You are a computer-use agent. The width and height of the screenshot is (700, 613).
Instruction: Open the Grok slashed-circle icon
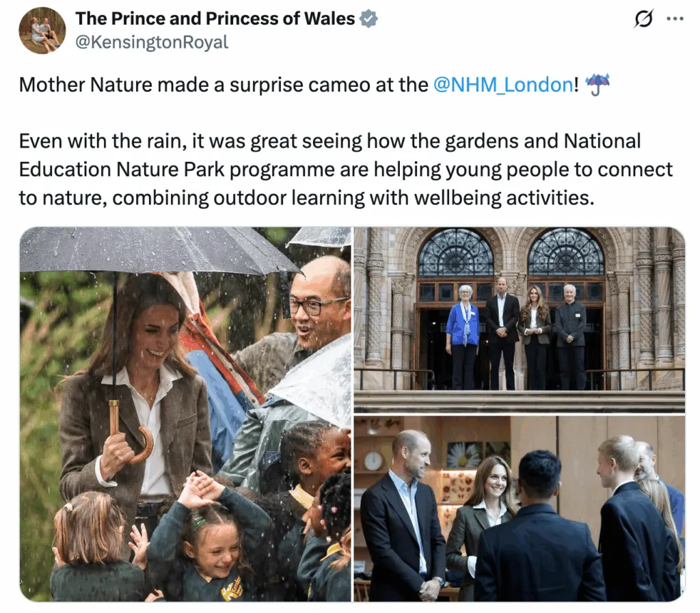643,18
